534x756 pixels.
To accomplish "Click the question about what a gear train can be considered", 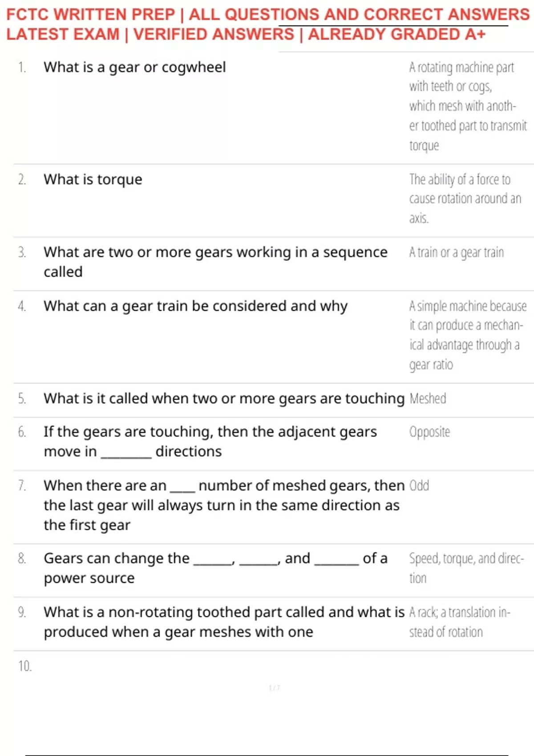I will point(195,306).
